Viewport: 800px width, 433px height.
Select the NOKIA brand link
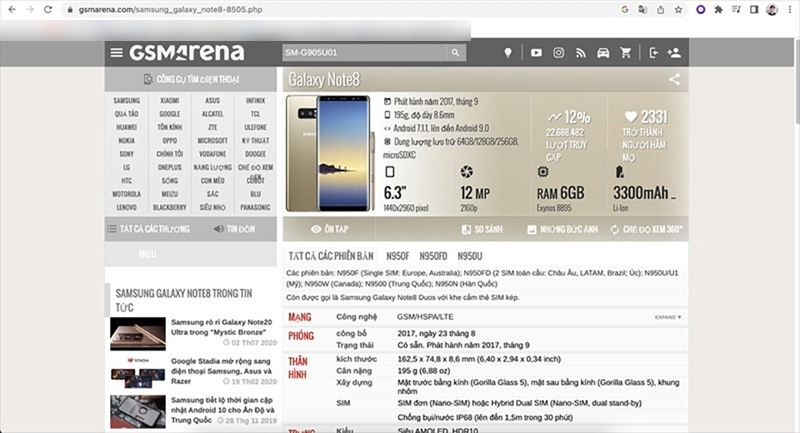click(127, 140)
